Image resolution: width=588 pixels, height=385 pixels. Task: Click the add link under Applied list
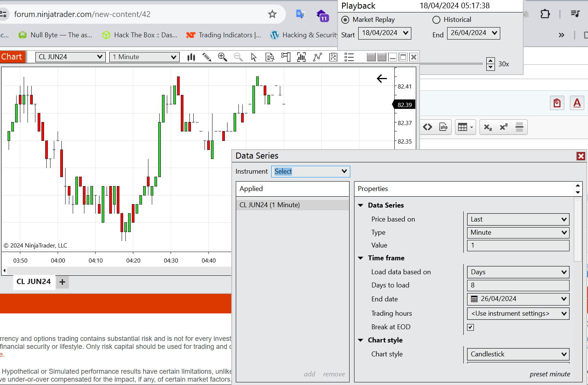[x=310, y=374]
